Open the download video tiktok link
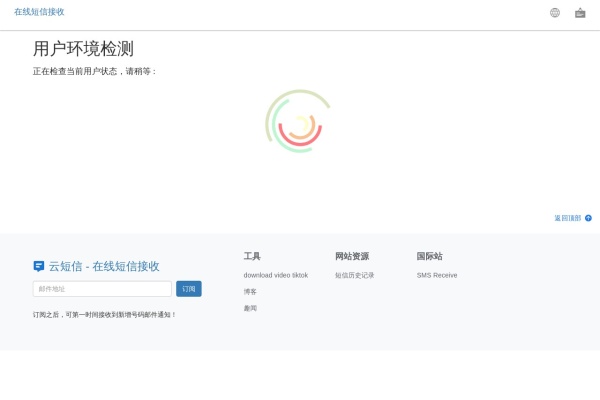This screenshot has width=600, height=400. [x=275, y=275]
